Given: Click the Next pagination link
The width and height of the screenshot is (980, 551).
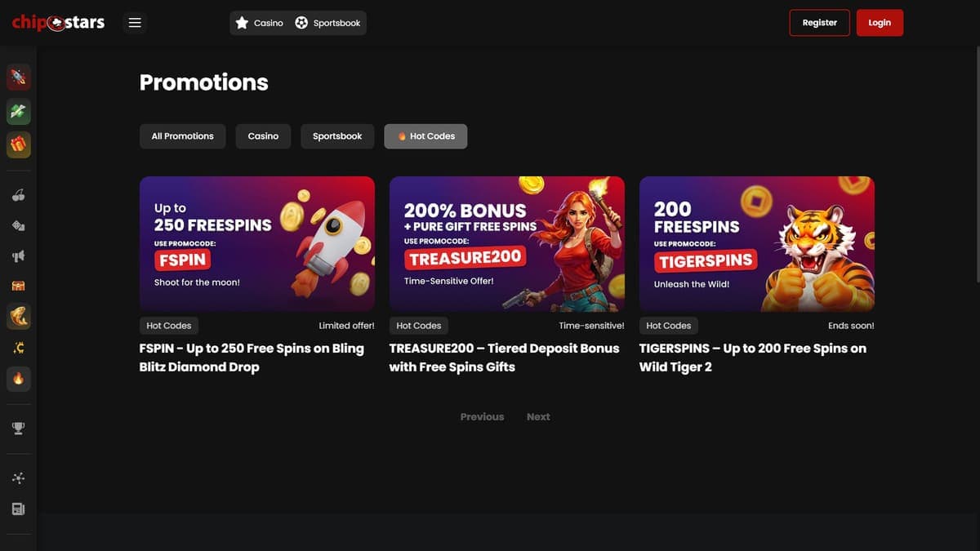Looking at the screenshot, I should pyautogui.click(x=538, y=416).
